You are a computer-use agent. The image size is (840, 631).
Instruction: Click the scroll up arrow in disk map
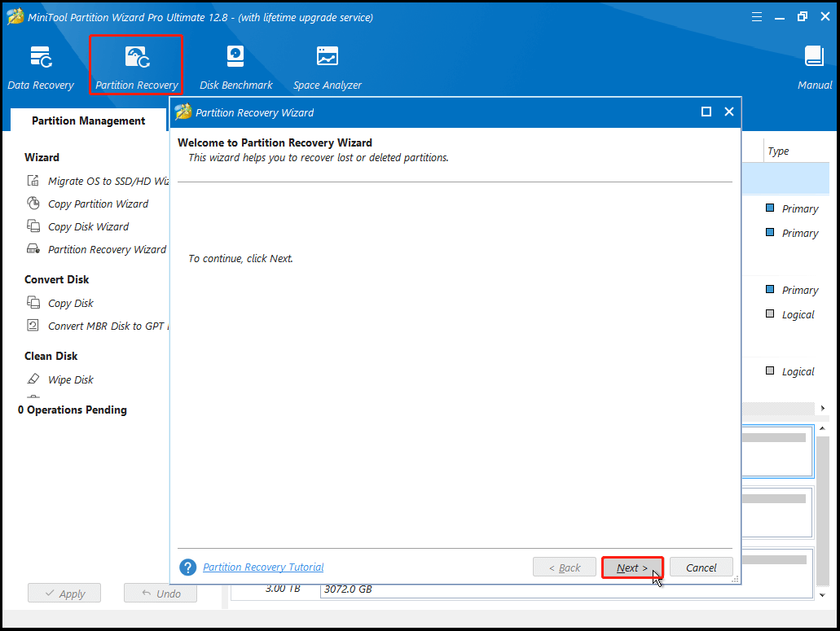(x=822, y=429)
